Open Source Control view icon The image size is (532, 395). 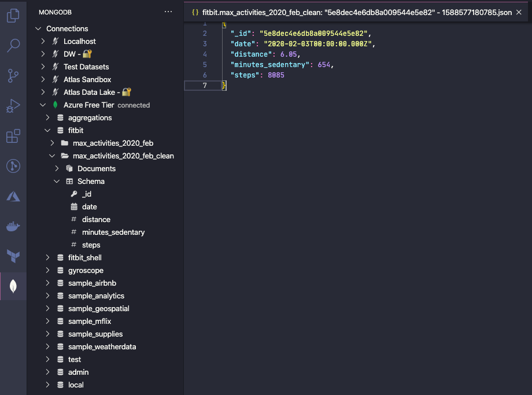click(x=13, y=75)
